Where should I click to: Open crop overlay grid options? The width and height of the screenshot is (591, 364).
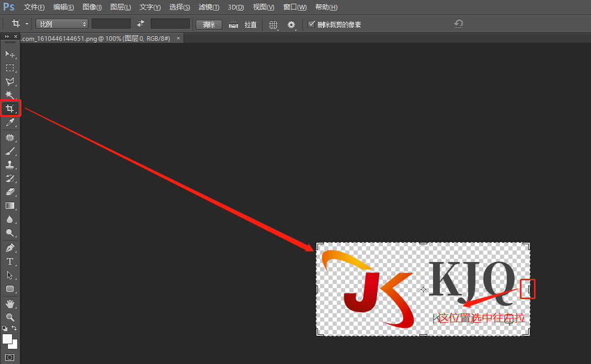pyautogui.click(x=273, y=25)
